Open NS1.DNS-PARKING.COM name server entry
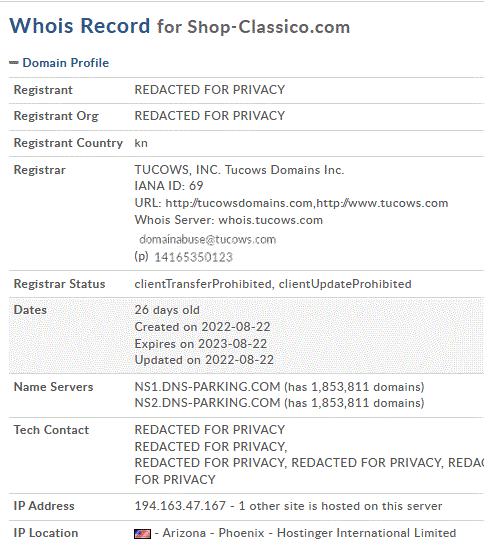484x544 pixels. [207, 387]
